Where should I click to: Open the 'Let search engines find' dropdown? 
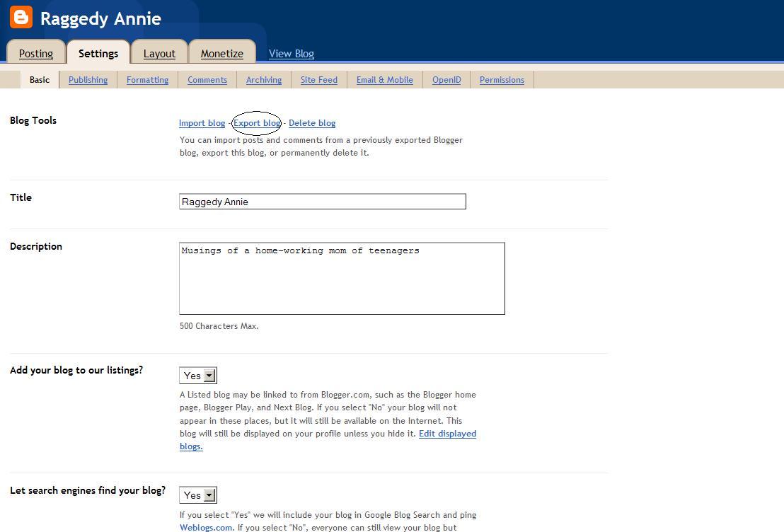pyautogui.click(x=198, y=495)
